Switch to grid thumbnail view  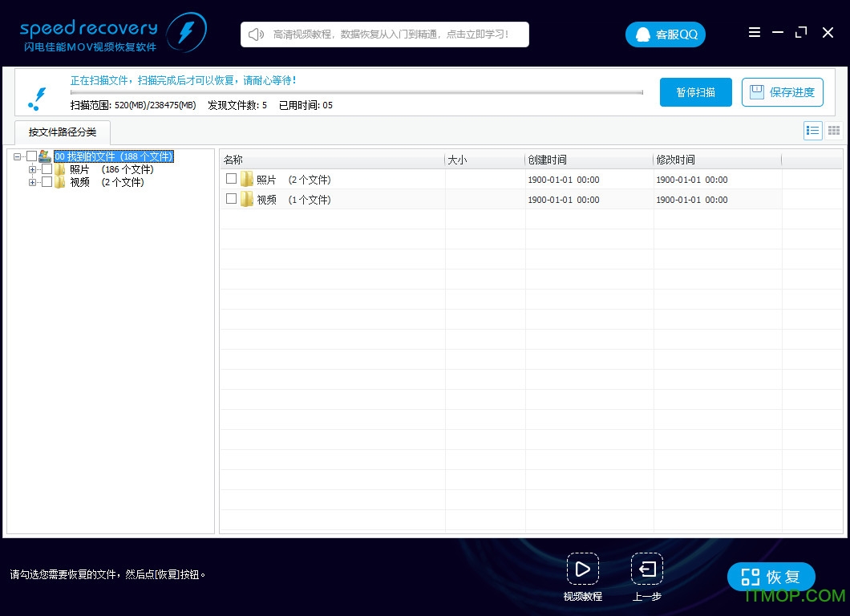coord(835,131)
